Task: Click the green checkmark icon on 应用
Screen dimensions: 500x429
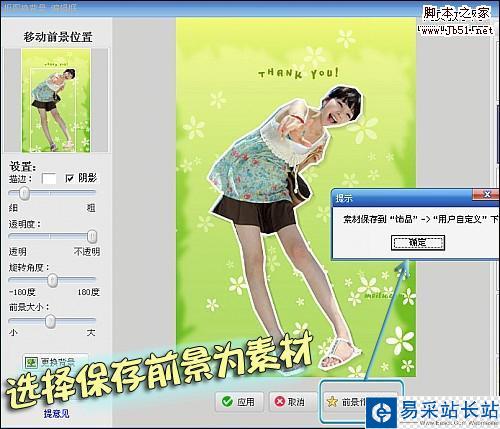Action: pos(227,402)
